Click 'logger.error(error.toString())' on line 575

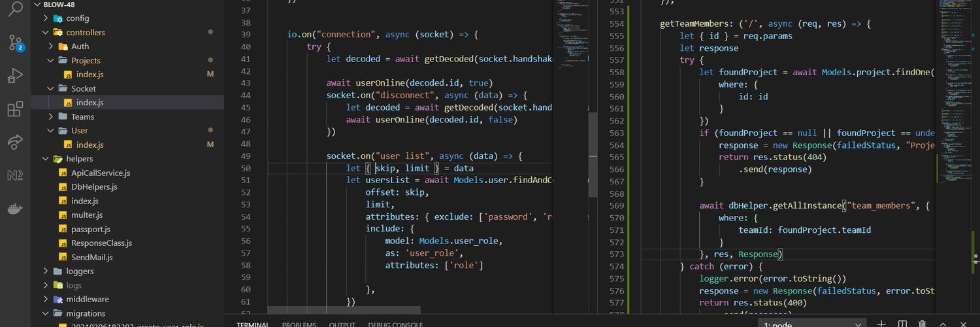[773, 279]
